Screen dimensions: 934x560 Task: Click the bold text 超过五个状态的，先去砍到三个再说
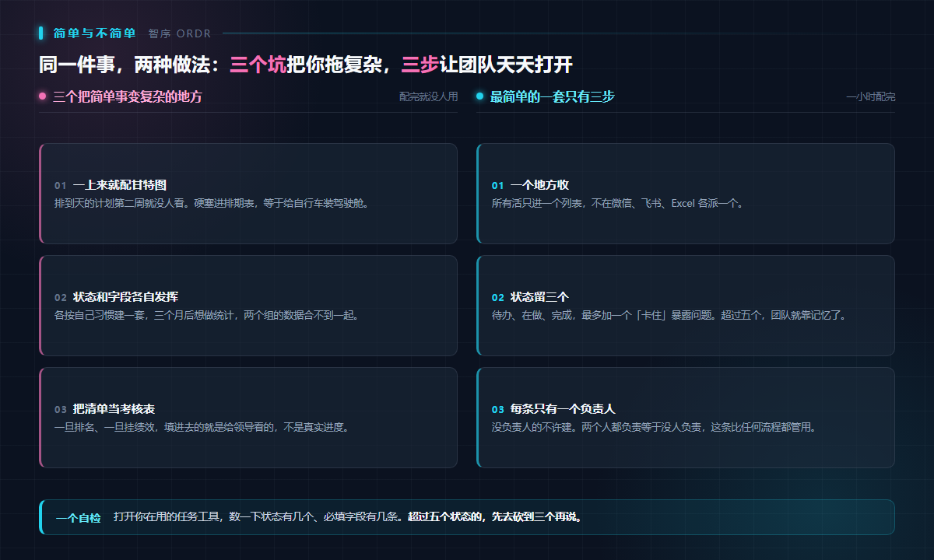(496, 516)
